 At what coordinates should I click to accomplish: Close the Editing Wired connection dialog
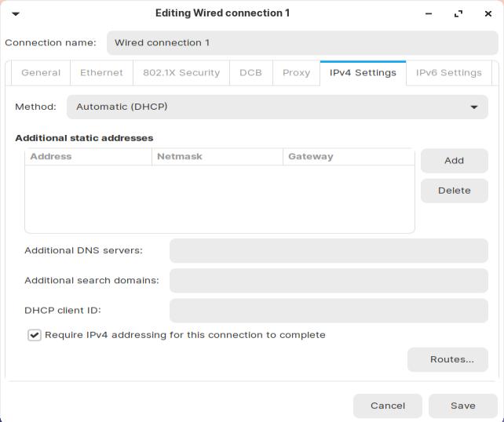point(488,13)
